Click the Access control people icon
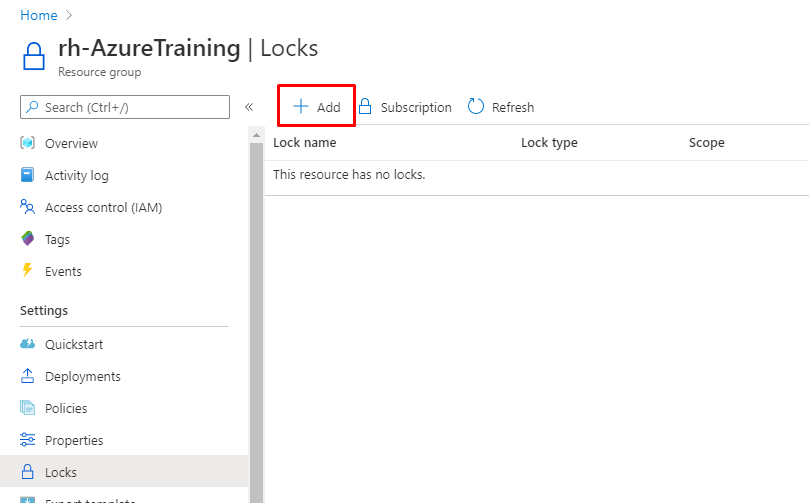 coord(27,207)
